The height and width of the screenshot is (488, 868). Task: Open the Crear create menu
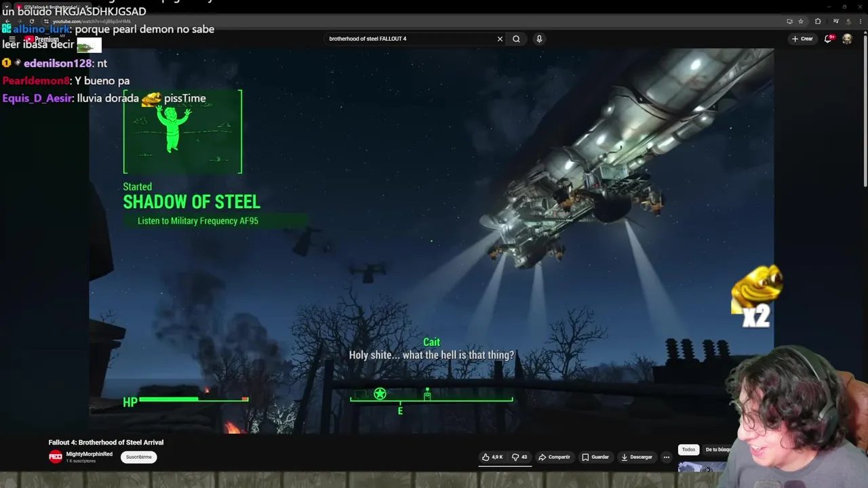(802, 39)
